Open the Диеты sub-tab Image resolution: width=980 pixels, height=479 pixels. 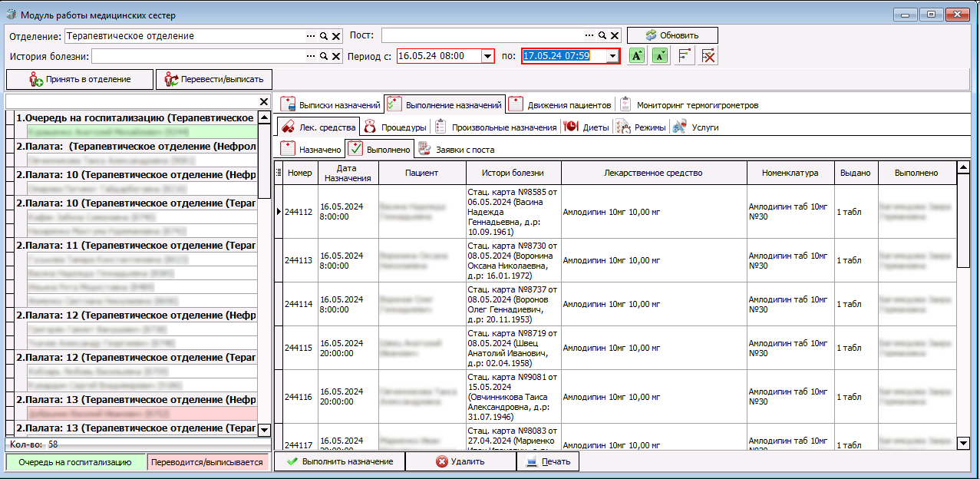click(586, 127)
